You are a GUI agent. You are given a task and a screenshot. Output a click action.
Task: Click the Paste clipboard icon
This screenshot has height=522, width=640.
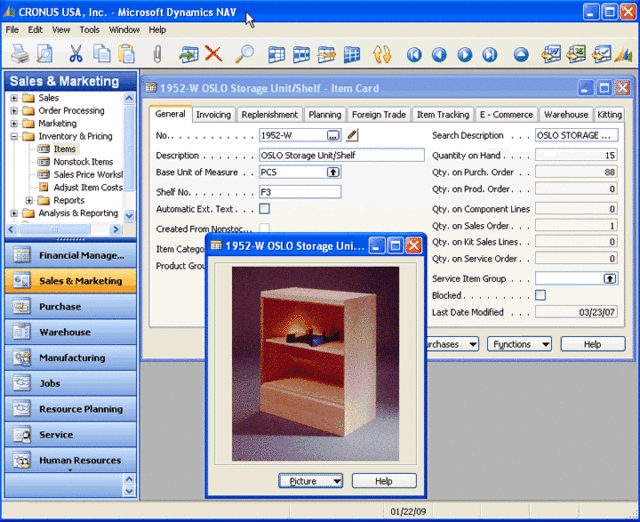(x=126, y=53)
